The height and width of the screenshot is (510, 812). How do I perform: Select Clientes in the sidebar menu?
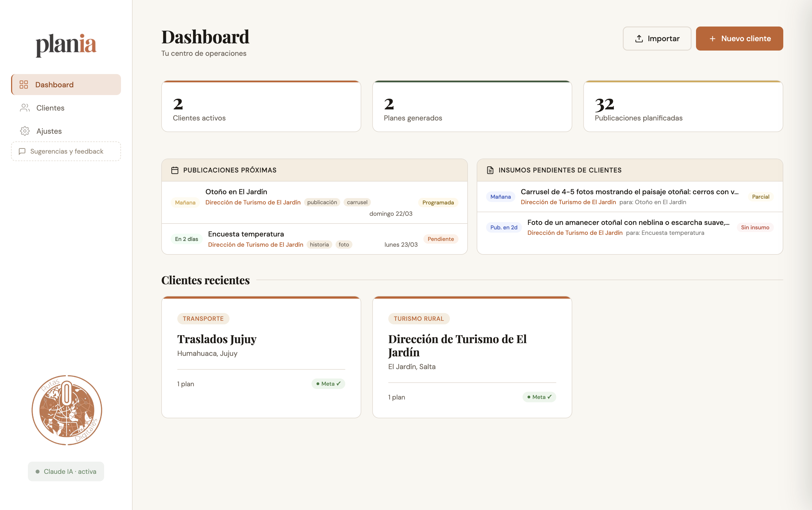coord(50,107)
